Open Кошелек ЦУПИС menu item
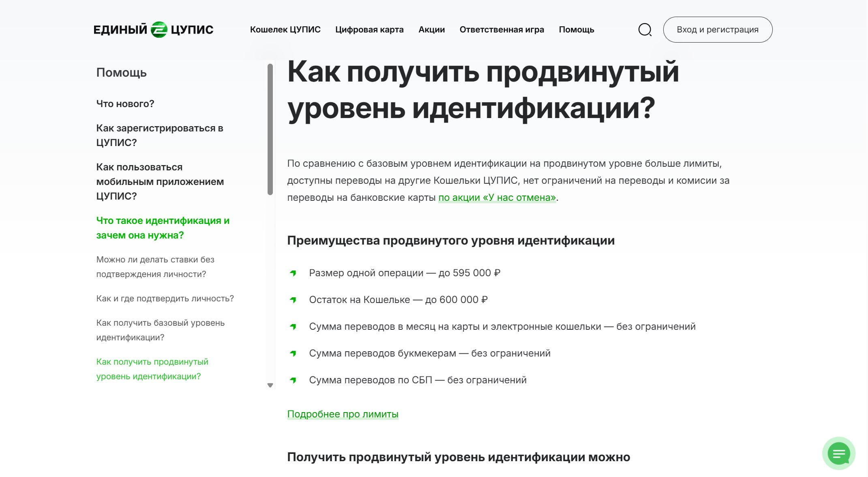This screenshot has width=868, height=477. (285, 30)
